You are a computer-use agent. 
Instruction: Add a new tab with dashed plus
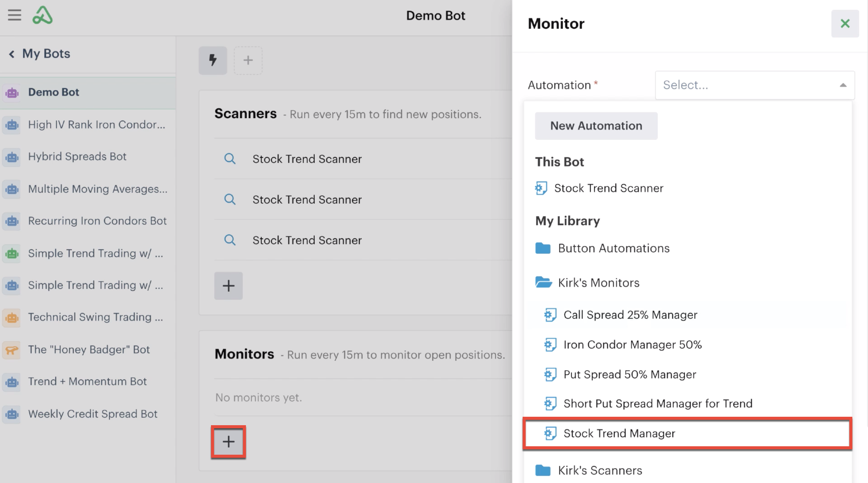(248, 61)
